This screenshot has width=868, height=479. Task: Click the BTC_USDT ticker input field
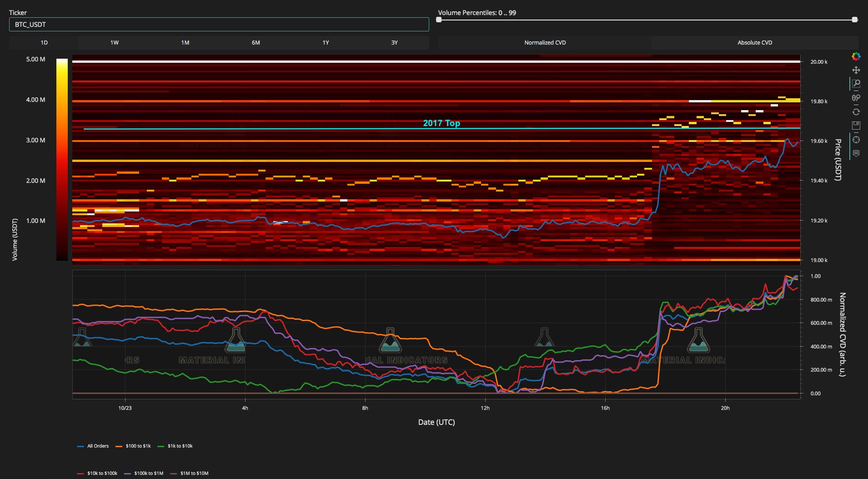pyautogui.click(x=219, y=25)
